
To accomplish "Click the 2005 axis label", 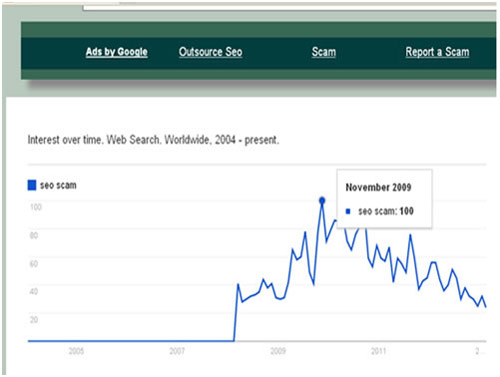I will (76, 351).
